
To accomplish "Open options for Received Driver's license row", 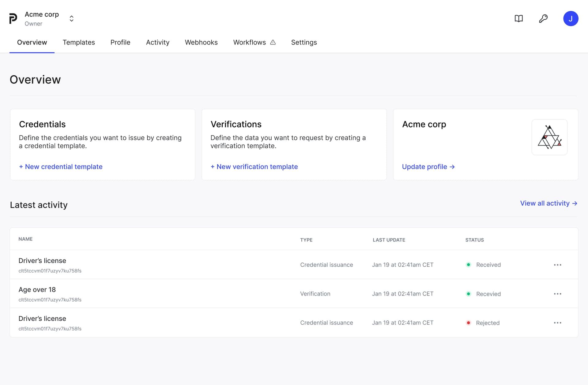I will [x=557, y=265].
